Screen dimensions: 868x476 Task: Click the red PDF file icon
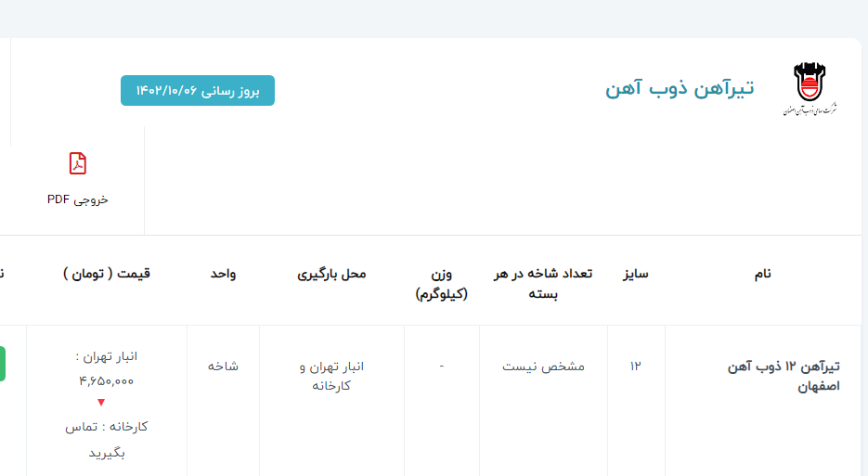(78, 163)
